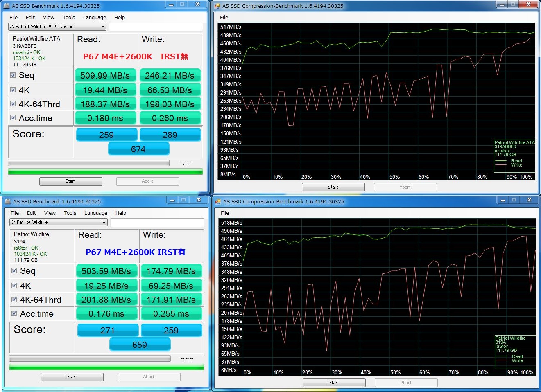Click the gray progress bar in the iaStor benchmark window
Screen dimensions: 541x392
coord(90,358)
